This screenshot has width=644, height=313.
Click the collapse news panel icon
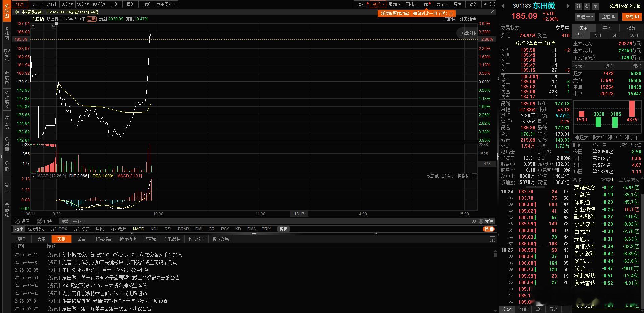pos(492,239)
